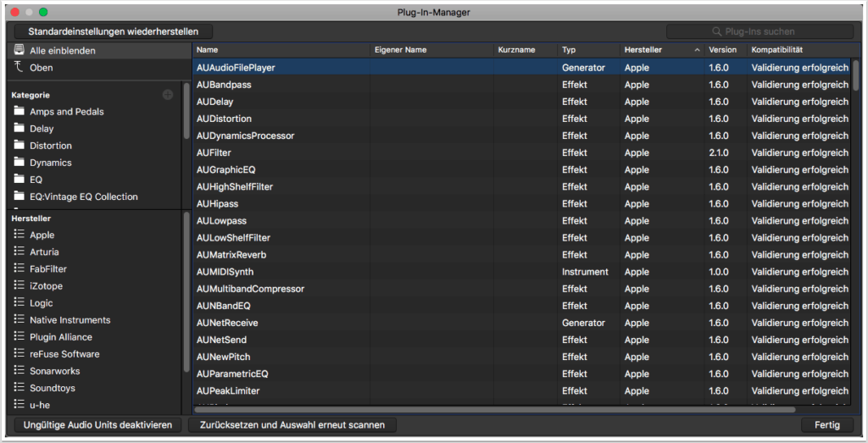Click Standardeinstellungen wiederherstellen button
The height and width of the screenshot is (443, 868).
pyautogui.click(x=102, y=31)
